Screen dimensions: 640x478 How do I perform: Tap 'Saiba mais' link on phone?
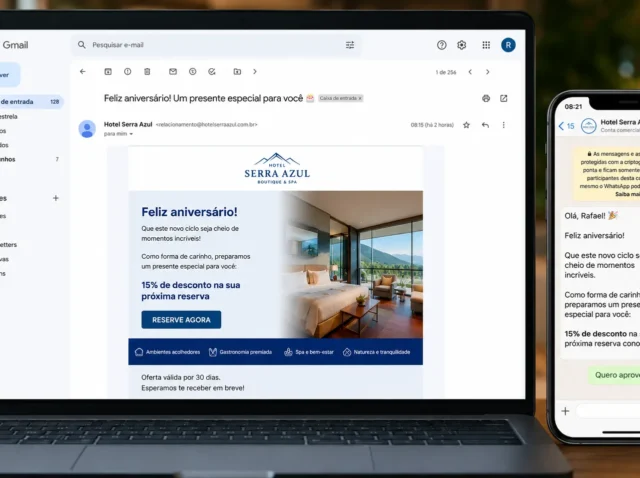[x=628, y=194]
